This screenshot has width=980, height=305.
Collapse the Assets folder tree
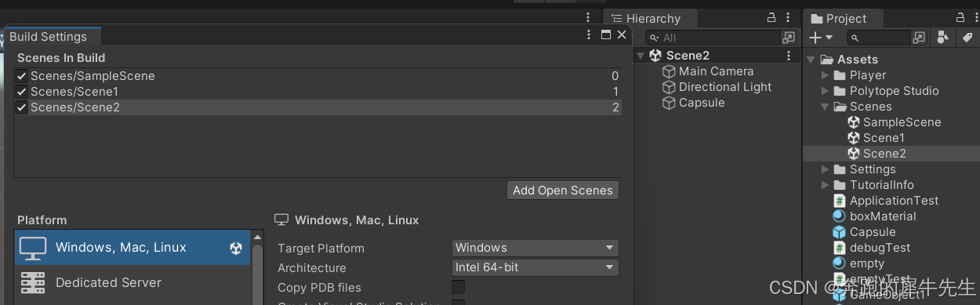pos(811,60)
